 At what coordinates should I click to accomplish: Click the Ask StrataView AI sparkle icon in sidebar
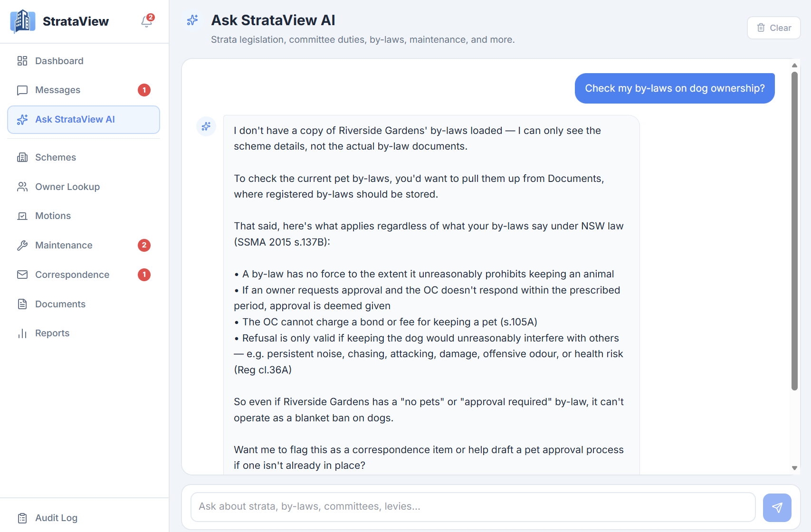coord(22,120)
